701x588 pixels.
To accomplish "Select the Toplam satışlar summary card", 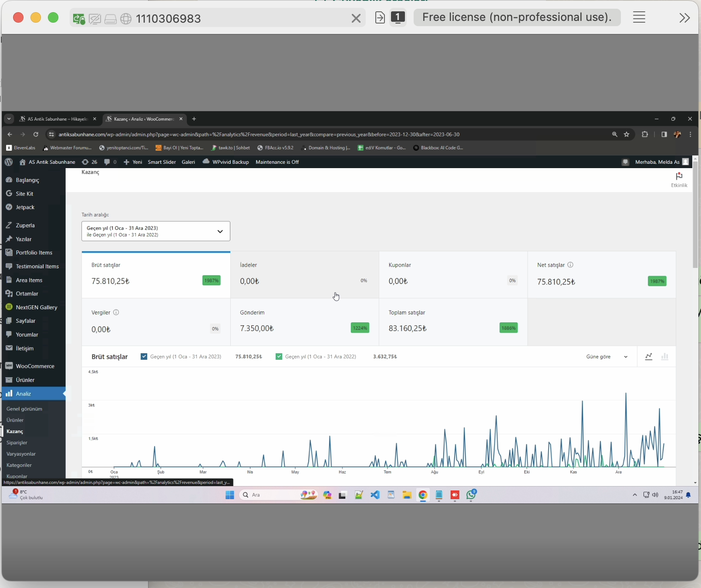I will (x=453, y=322).
